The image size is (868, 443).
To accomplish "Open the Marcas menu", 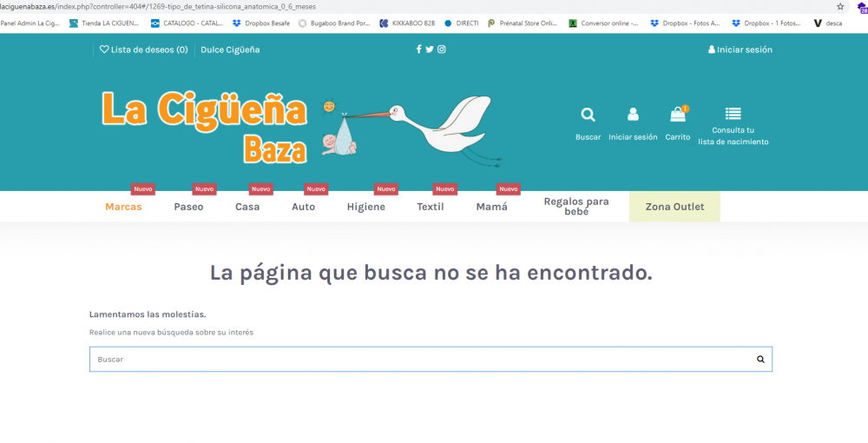I will [123, 207].
